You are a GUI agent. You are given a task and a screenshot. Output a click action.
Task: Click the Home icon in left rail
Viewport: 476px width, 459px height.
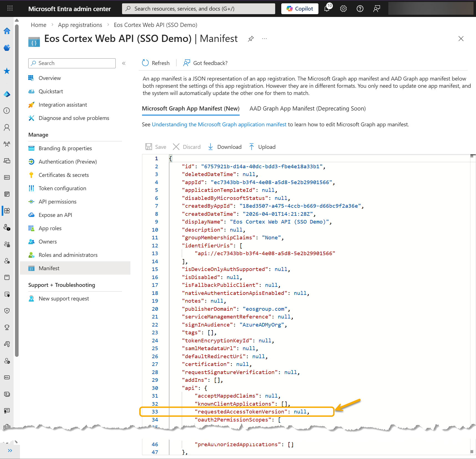click(x=7, y=31)
